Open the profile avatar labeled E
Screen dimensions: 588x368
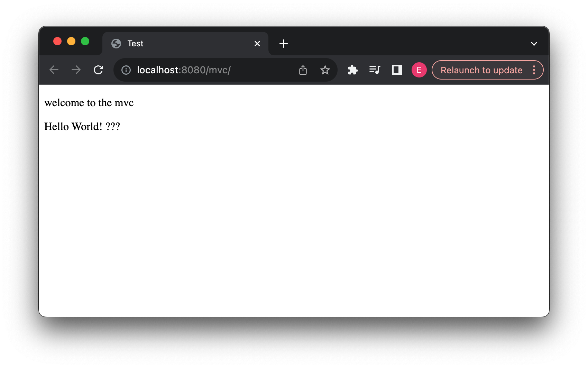click(x=419, y=70)
